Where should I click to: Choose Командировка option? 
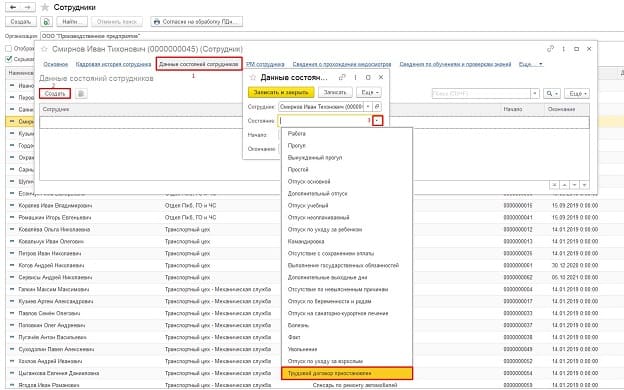[347, 242]
